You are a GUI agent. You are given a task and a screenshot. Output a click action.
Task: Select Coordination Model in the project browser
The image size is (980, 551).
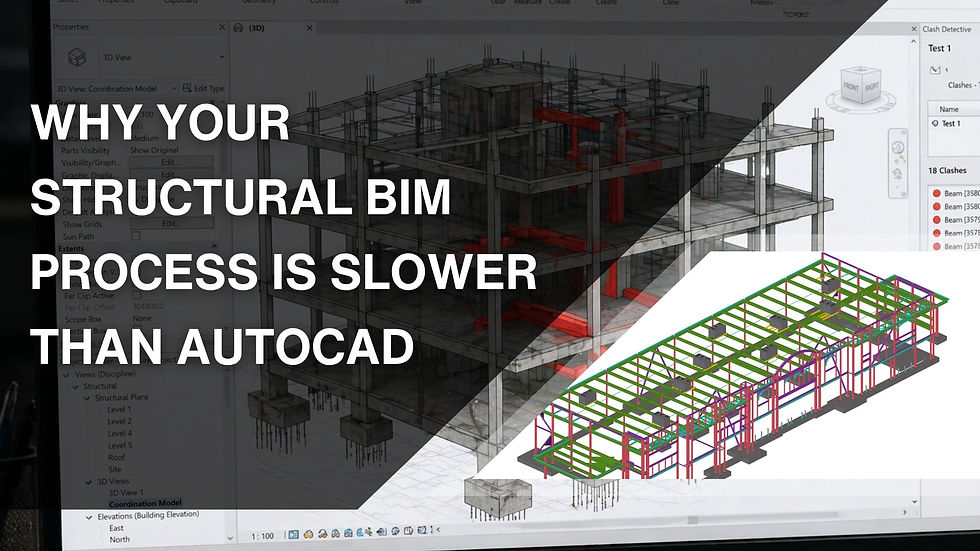tap(145, 504)
